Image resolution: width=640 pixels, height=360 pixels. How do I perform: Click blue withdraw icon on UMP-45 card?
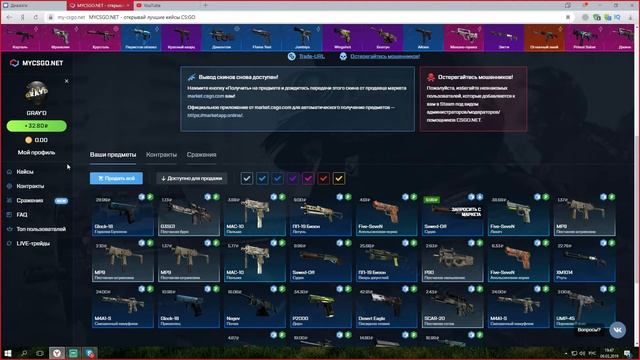click(x=603, y=289)
